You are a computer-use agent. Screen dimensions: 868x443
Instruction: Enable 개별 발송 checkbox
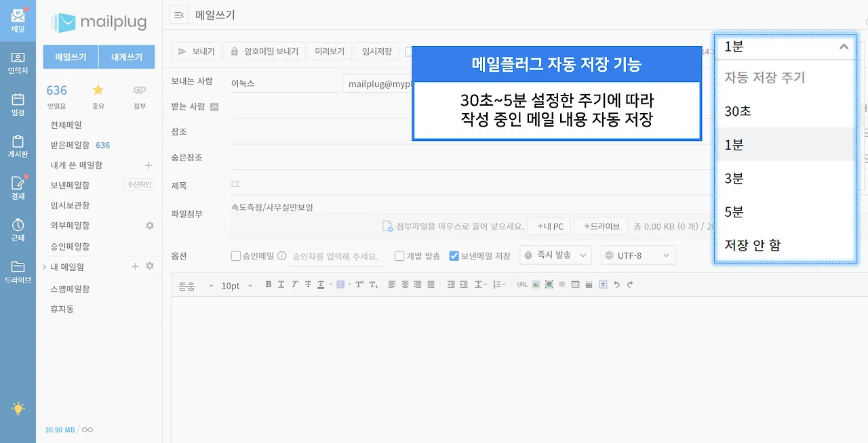click(x=399, y=256)
